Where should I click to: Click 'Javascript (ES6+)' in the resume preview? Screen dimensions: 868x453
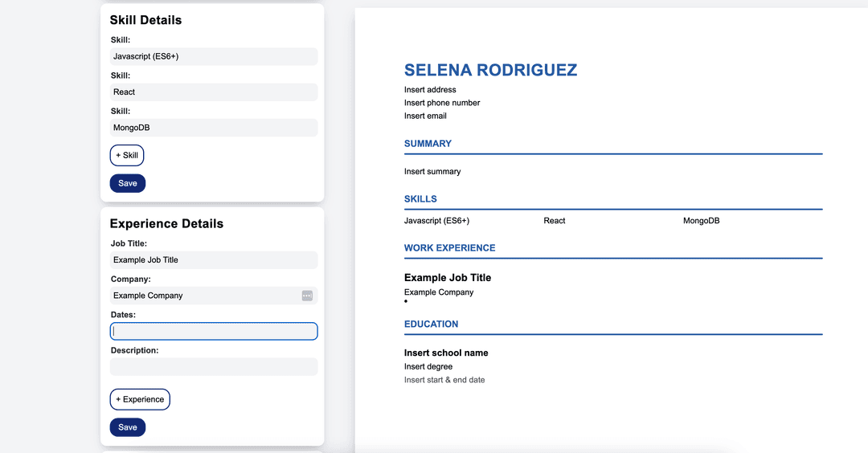(436, 221)
